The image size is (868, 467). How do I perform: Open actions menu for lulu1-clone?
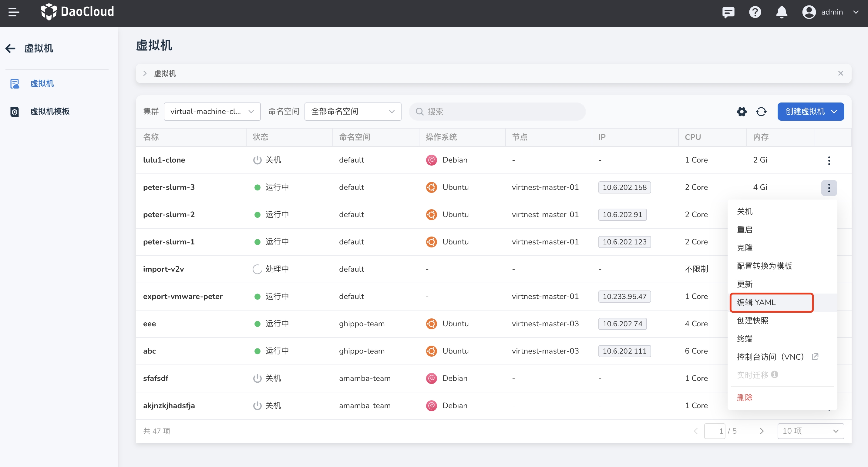point(829,160)
